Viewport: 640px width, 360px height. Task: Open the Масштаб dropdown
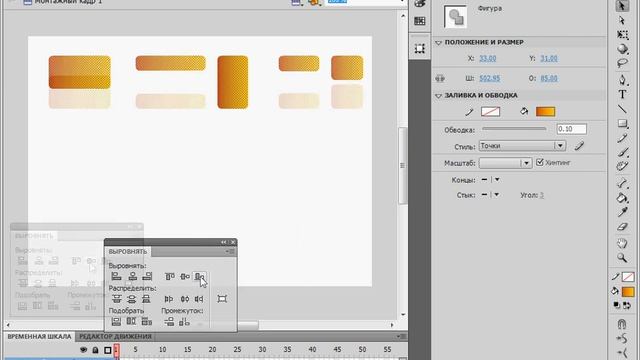pos(505,163)
